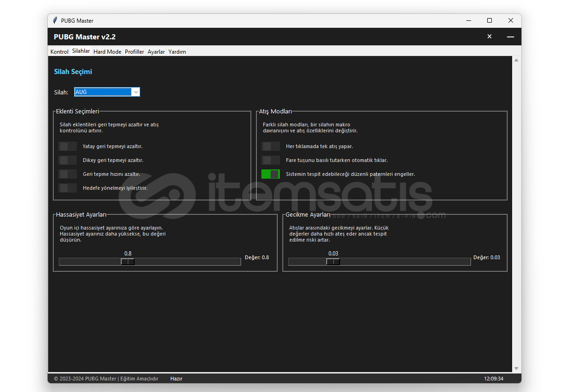
Task: Click the 'Gecikme Ayarları' group label
Action: [x=308, y=215]
